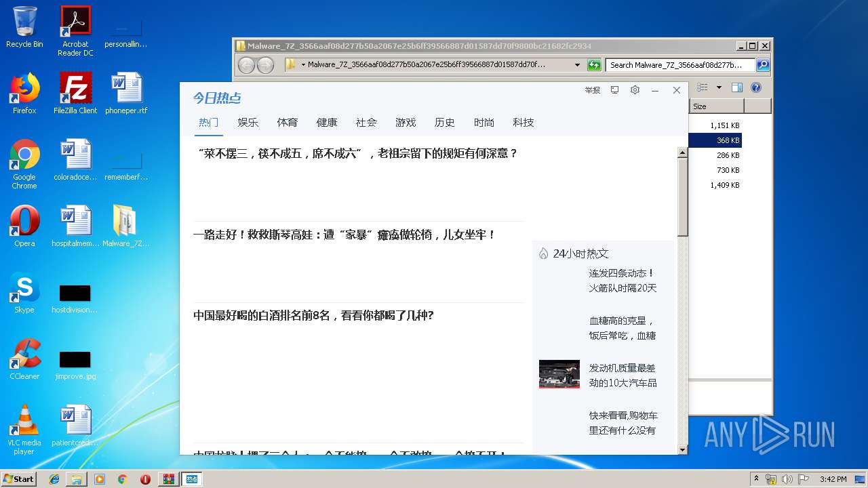The image size is (868, 488).
Task: Select the CCleaner desktop shortcut
Action: [x=24, y=359]
